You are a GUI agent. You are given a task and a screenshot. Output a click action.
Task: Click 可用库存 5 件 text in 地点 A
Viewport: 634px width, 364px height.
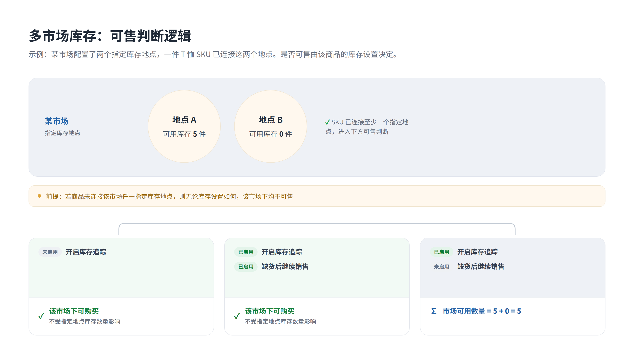pos(184,134)
